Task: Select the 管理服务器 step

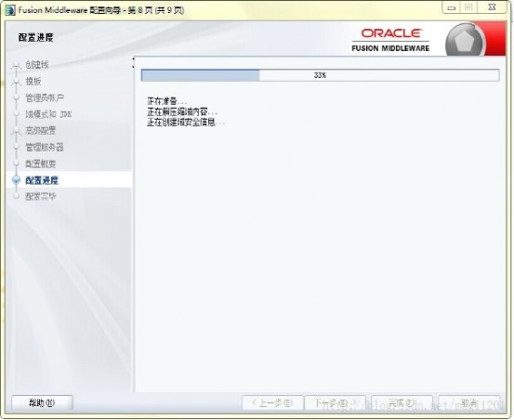Action: pyautogui.click(x=45, y=147)
